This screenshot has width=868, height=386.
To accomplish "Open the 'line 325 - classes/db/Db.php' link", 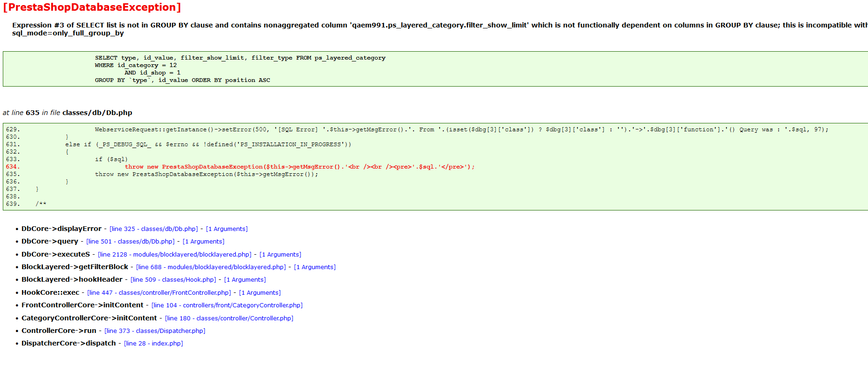I will [154, 229].
